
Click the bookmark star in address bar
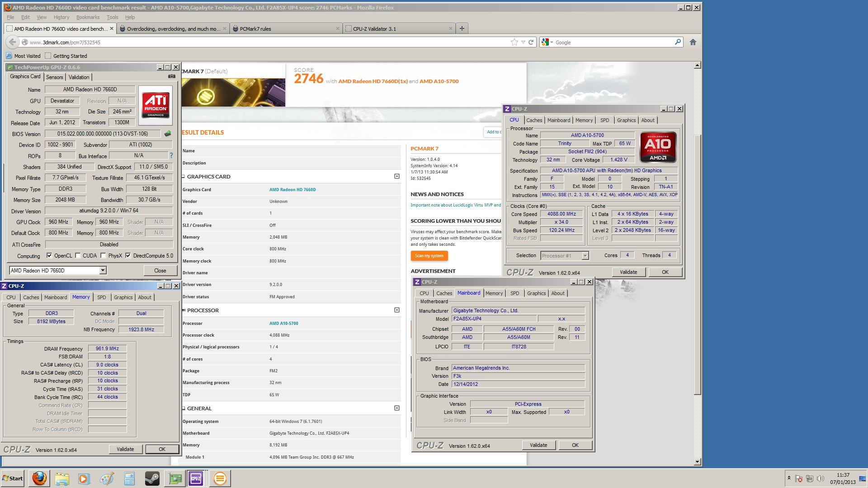(x=514, y=42)
